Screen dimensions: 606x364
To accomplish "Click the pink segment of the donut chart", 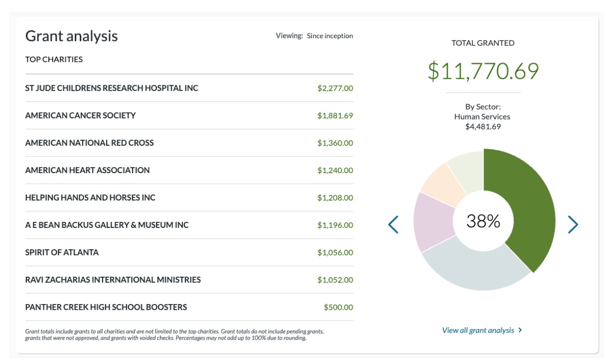I will click(x=433, y=221).
